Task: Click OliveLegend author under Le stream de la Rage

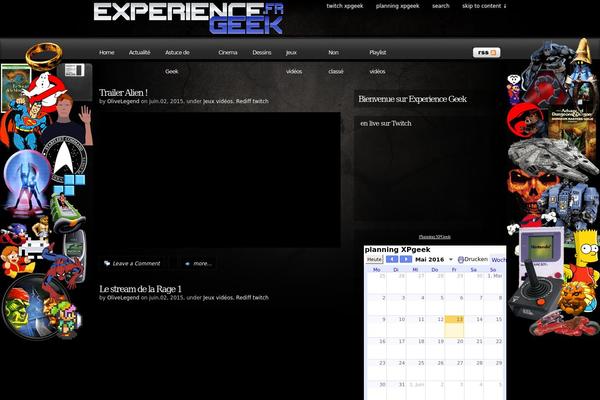Action: pos(123,297)
